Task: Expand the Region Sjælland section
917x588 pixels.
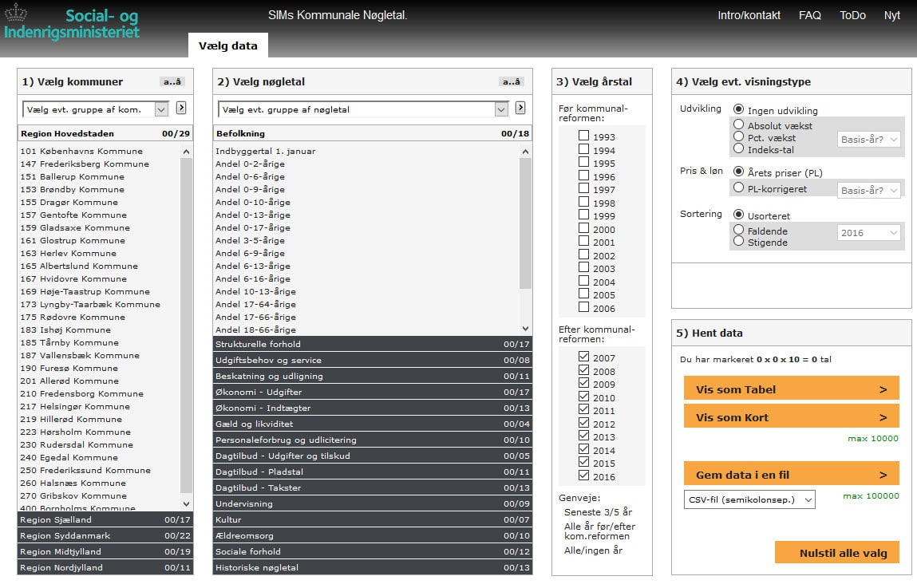Action: tap(105, 519)
